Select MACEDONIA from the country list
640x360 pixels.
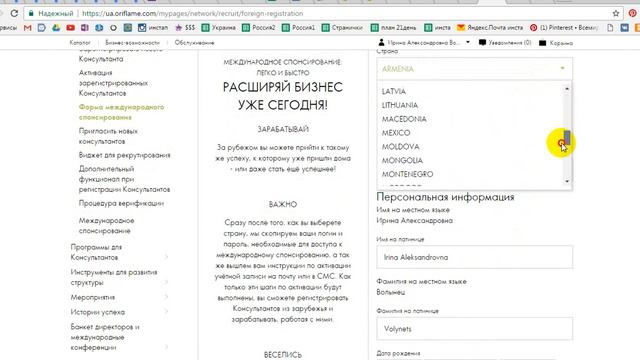pyautogui.click(x=404, y=119)
